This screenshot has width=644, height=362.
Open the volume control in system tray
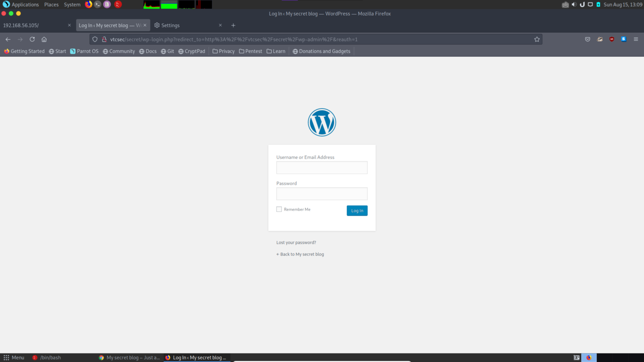574,4
